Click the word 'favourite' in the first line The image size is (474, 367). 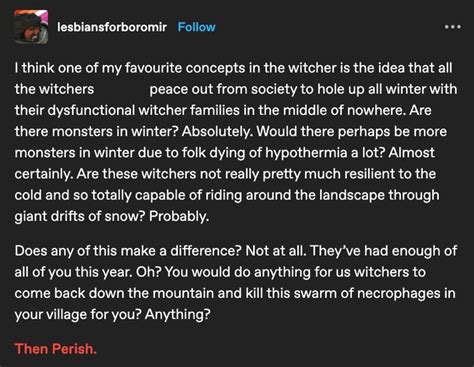click(x=154, y=68)
